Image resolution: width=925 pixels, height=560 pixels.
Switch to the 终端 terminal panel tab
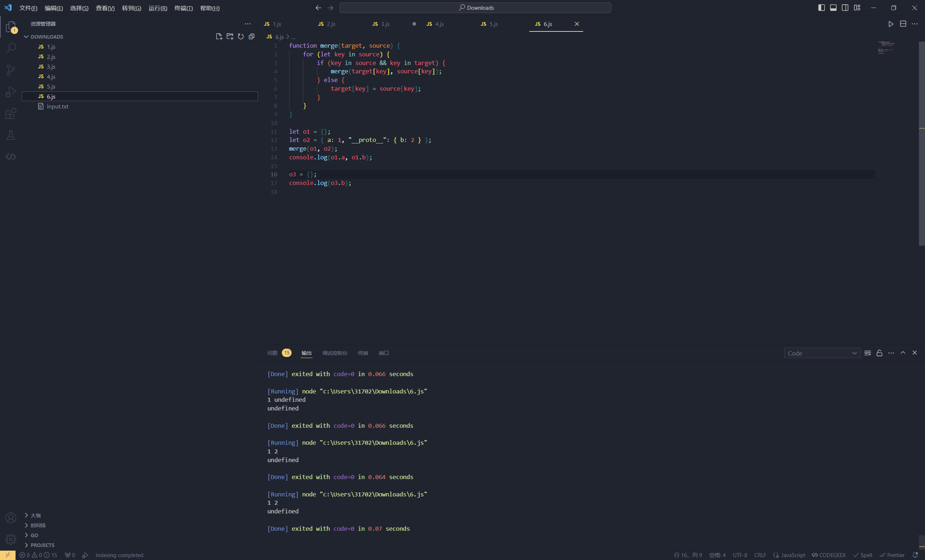click(x=363, y=353)
